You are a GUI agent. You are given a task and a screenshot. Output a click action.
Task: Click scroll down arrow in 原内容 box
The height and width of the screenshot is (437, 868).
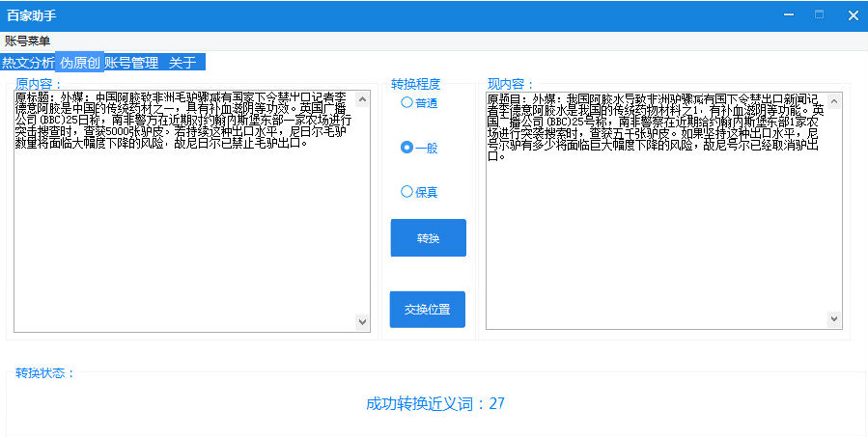362,321
